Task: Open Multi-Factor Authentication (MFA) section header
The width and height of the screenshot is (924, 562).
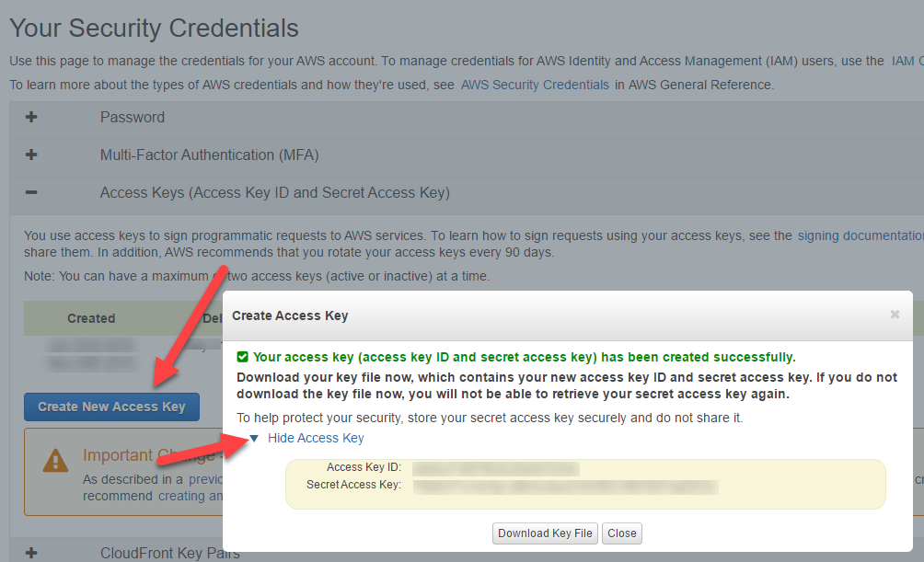Action: point(209,155)
